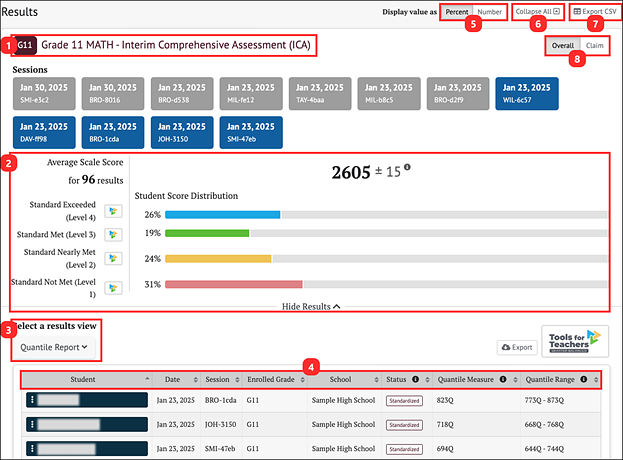The image size is (623, 460).
Task: Switch to the Claim tab
Action: (x=595, y=47)
